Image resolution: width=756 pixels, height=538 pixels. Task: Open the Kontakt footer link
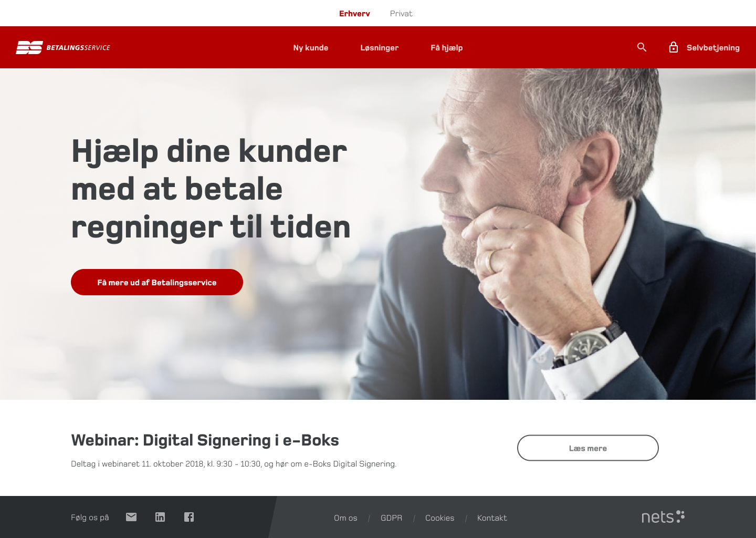tap(492, 518)
